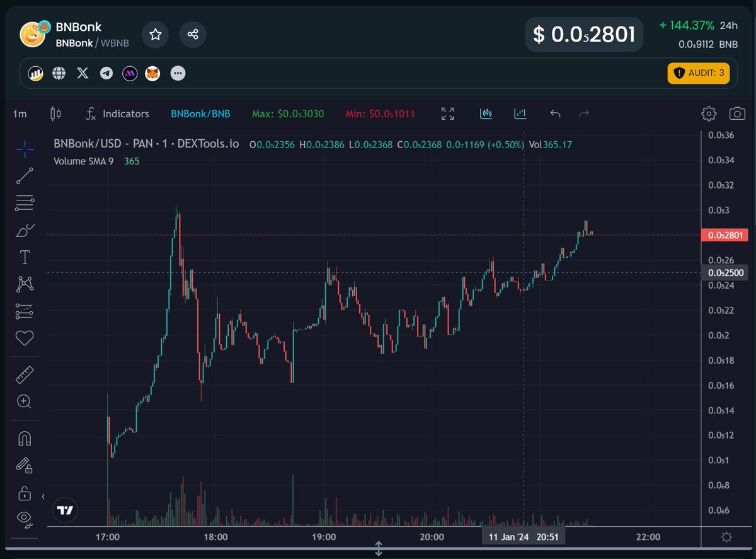Viewport: 756px width, 559px height.
Task: Click the $ 0.0₅2801 price box
Action: click(x=584, y=34)
